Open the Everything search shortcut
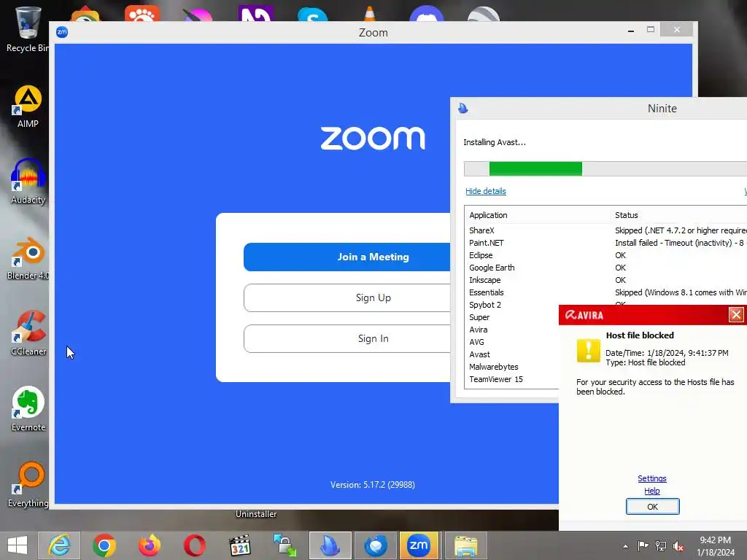The height and width of the screenshot is (560, 747). point(28,485)
